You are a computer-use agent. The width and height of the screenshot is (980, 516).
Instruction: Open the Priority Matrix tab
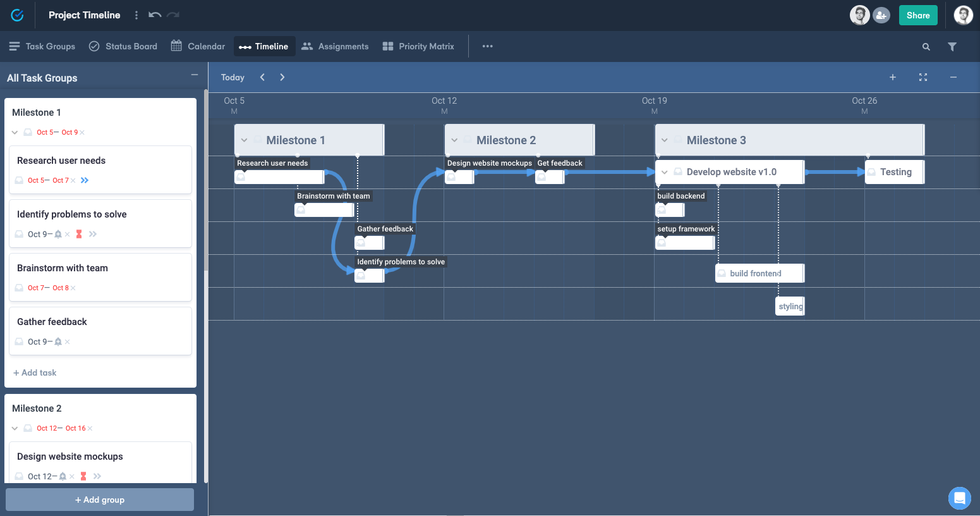click(x=418, y=47)
